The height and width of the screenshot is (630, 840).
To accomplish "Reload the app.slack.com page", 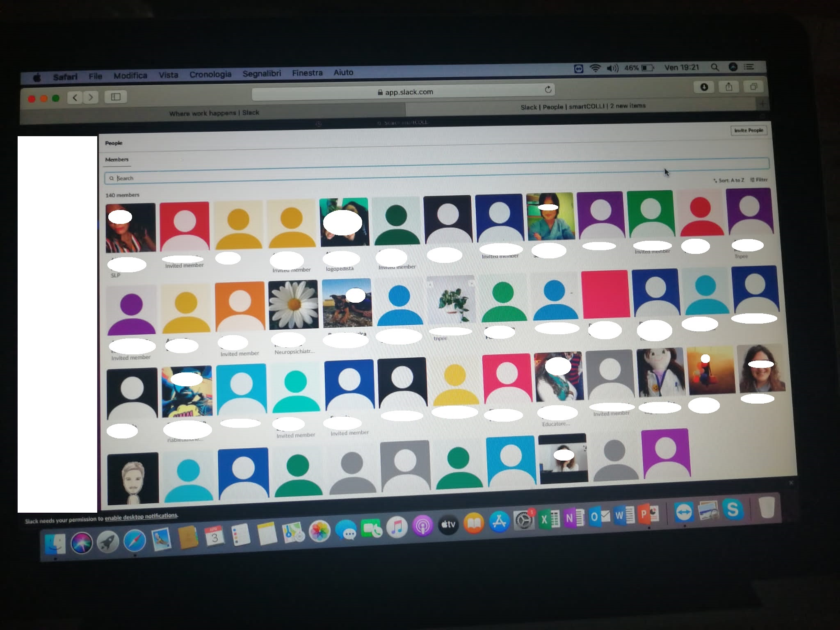I will pos(548,89).
